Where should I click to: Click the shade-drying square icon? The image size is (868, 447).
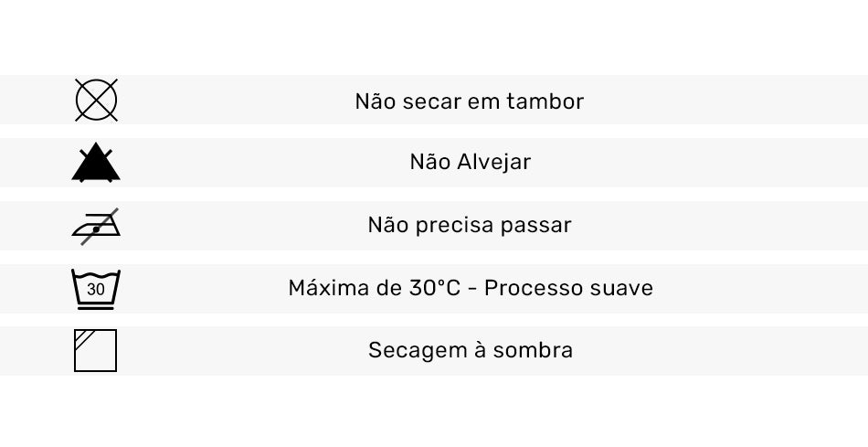pos(96,350)
